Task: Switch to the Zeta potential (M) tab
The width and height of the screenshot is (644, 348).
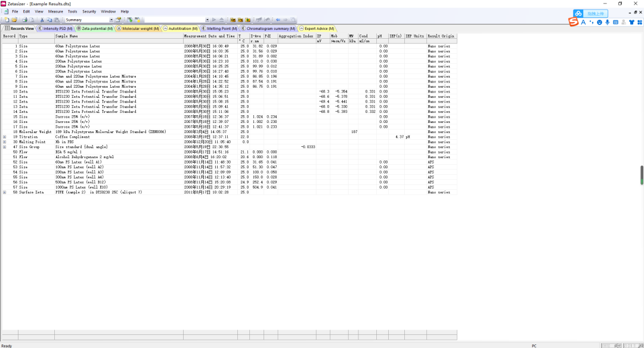Action: click(x=94, y=28)
